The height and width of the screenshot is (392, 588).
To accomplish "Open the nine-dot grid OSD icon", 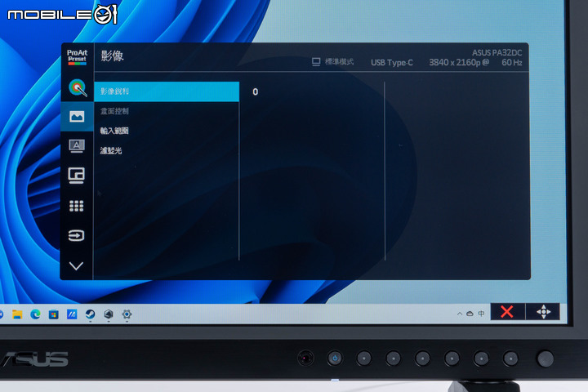I will (x=77, y=206).
